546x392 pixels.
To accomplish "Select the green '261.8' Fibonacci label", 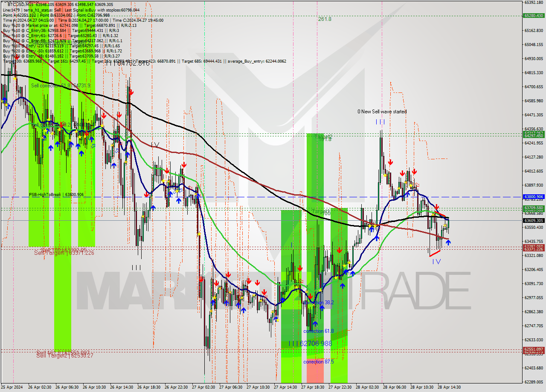I will pos(325,19).
